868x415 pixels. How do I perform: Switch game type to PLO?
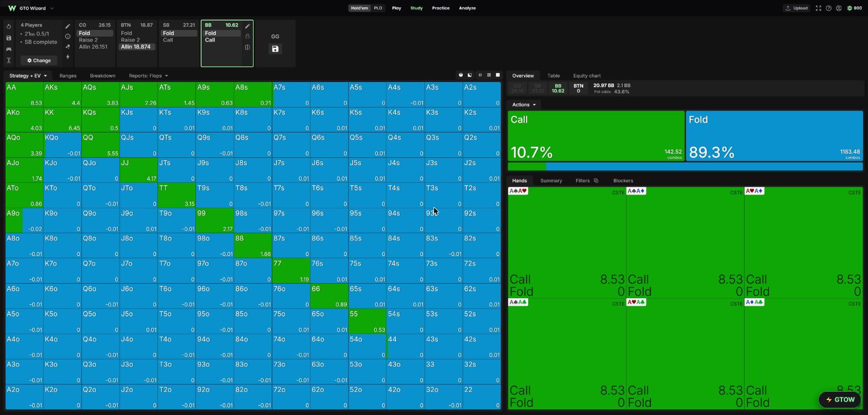(378, 8)
